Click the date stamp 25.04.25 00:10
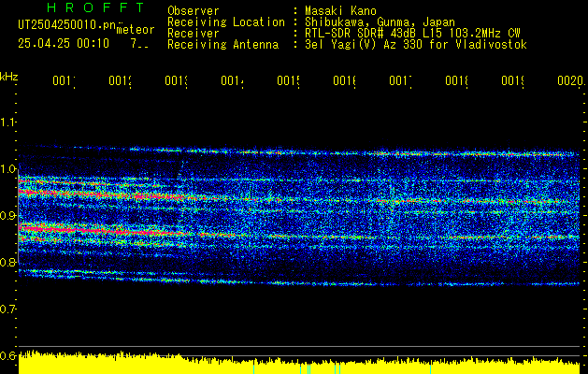 64,44
